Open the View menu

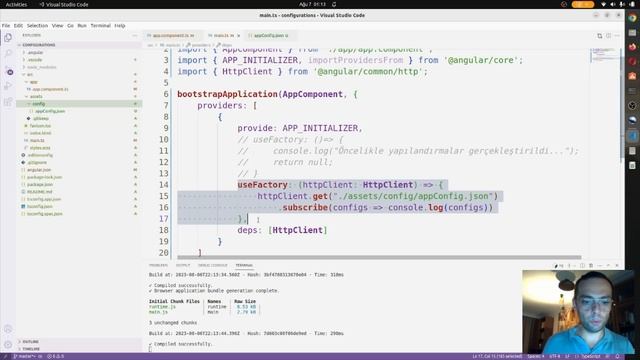(x=58, y=26)
